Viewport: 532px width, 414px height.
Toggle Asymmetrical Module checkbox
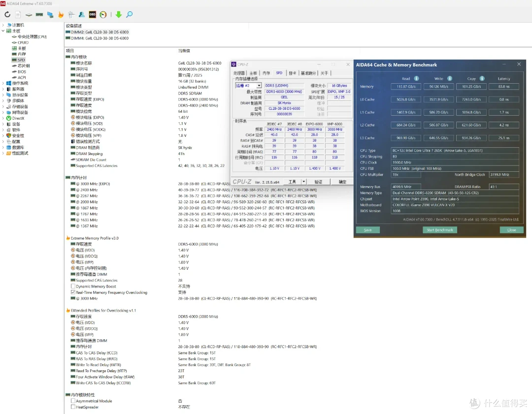pos(73,401)
